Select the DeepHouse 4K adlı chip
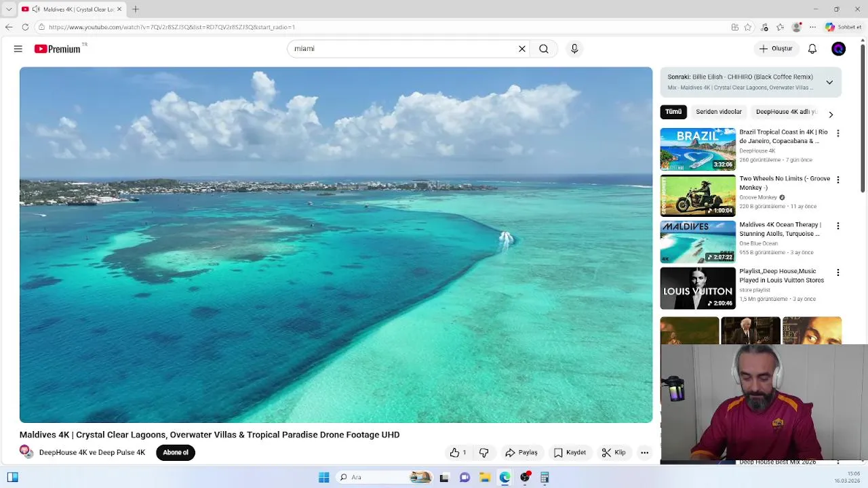 click(785, 112)
